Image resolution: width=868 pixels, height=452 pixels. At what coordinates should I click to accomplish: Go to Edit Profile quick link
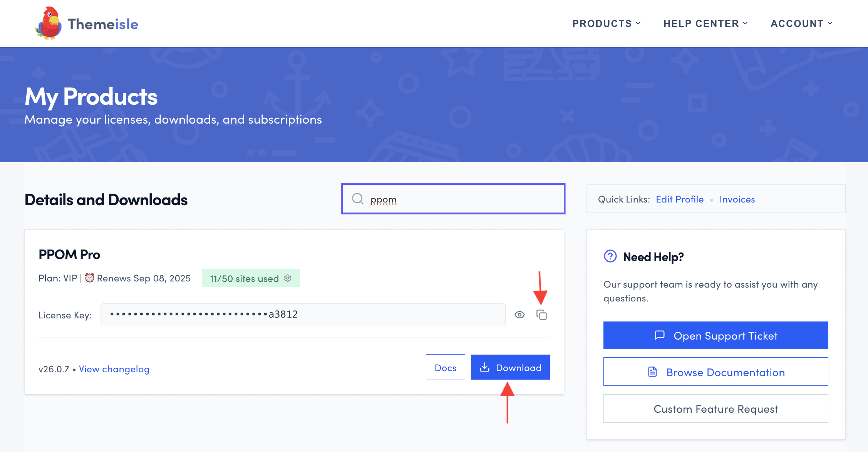pyautogui.click(x=679, y=199)
